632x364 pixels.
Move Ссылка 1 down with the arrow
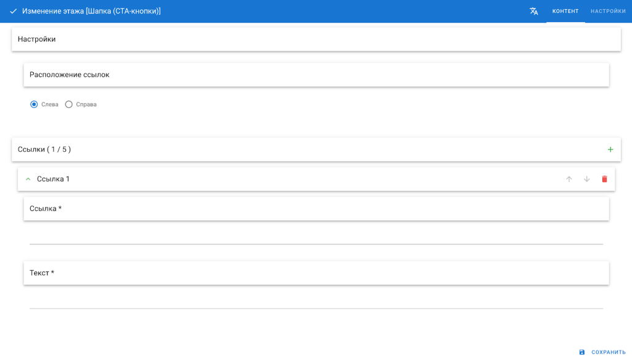click(x=587, y=179)
